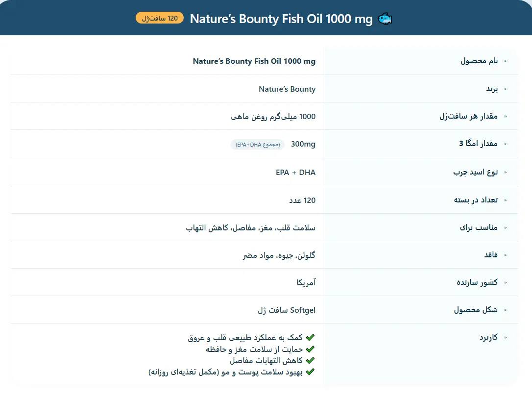Click the text 'حمایت از سلامت مغز و حافظه'

pos(254,349)
